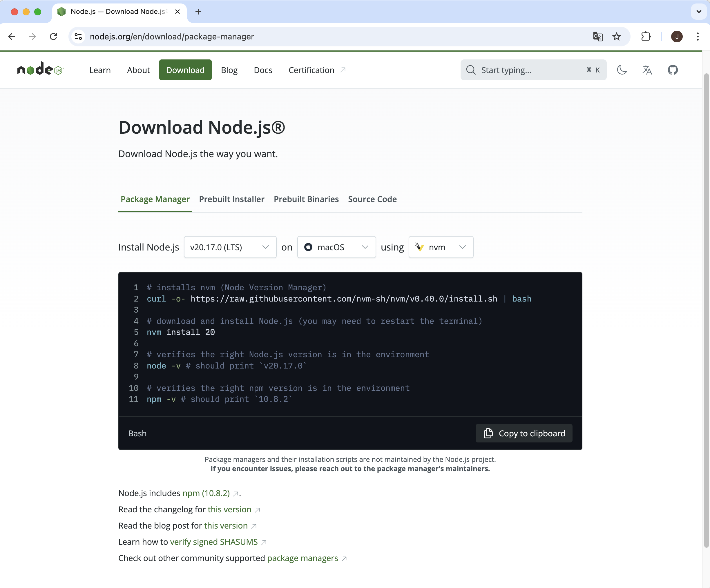Toggle dark mode with the moon icon
The image size is (710, 588).
pyautogui.click(x=622, y=70)
